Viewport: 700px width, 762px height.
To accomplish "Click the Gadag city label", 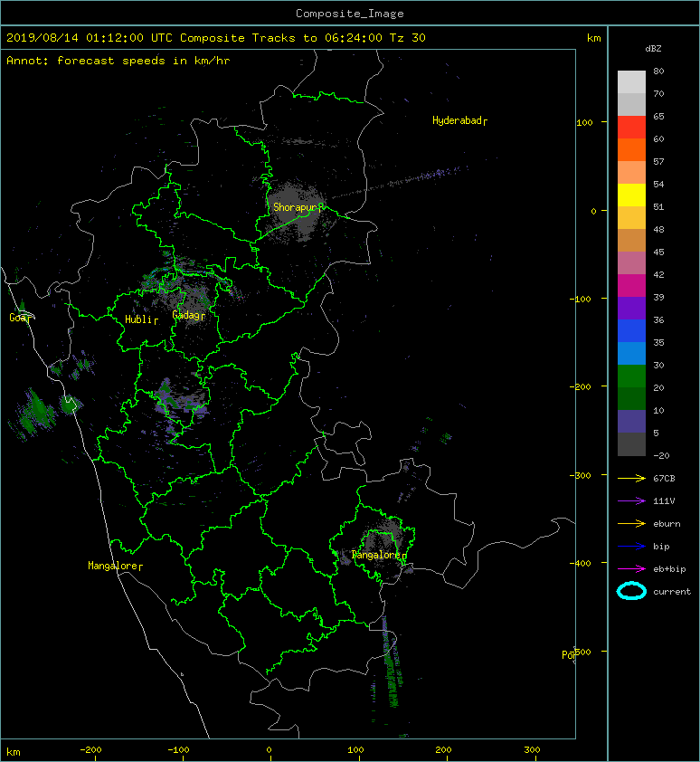I will coord(188,315).
